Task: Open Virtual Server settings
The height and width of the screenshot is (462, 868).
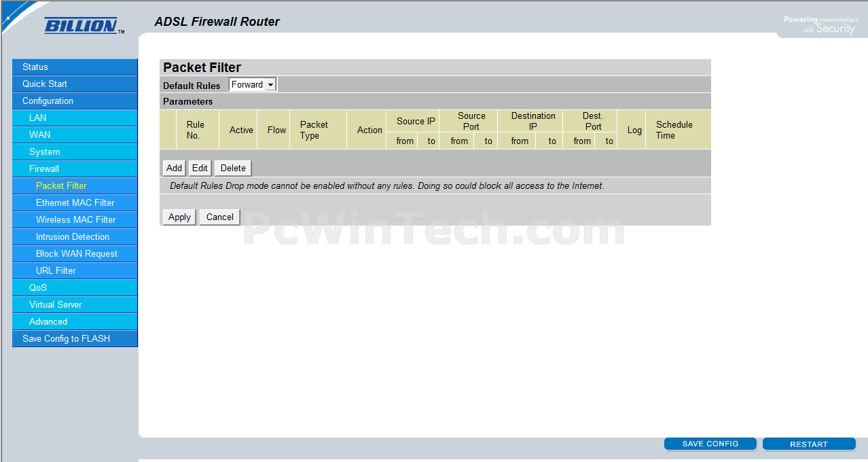Action: tap(75, 304)
